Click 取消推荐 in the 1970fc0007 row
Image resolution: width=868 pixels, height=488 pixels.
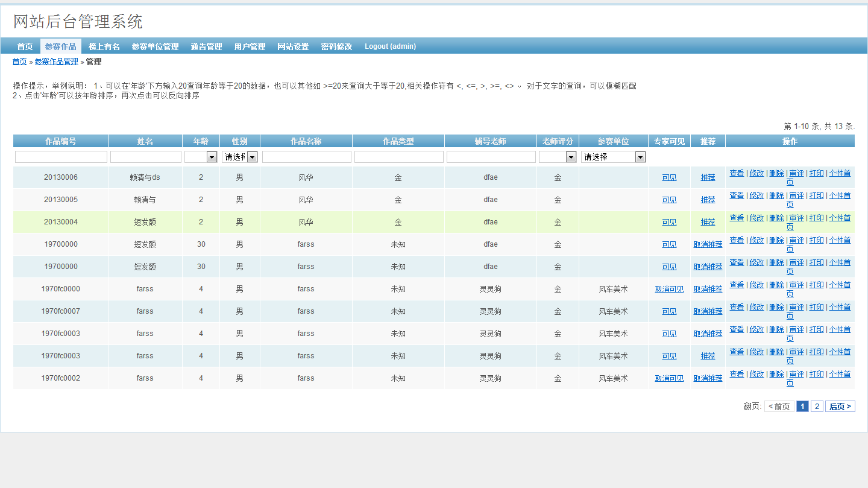click(x=708, y=311)
